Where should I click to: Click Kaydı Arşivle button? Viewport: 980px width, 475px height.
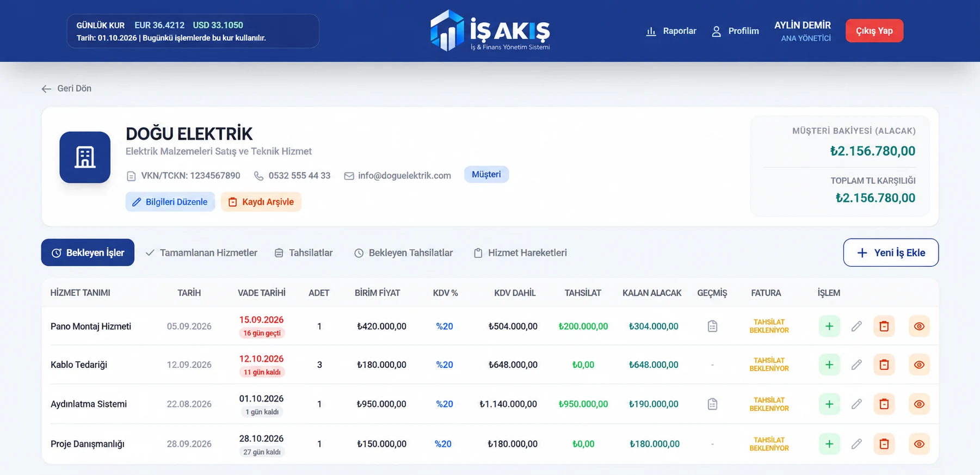pos(261,202)
